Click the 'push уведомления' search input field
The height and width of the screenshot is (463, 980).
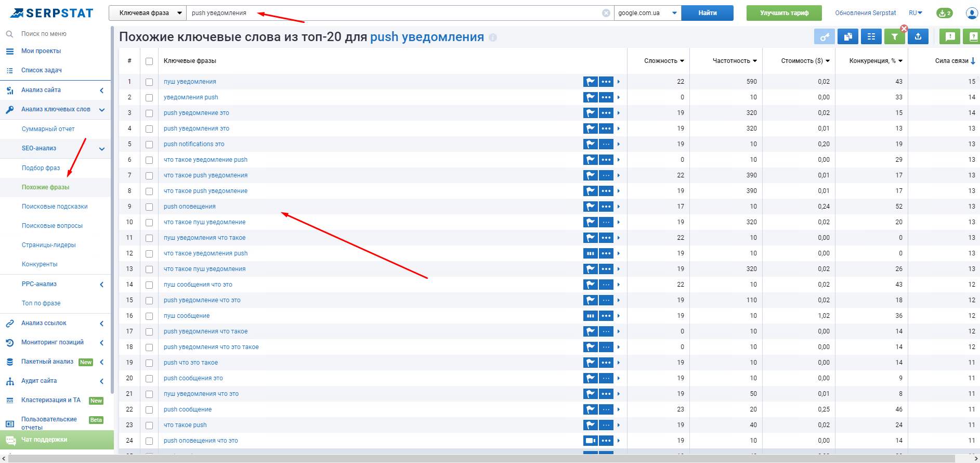(x=395, y=13)
